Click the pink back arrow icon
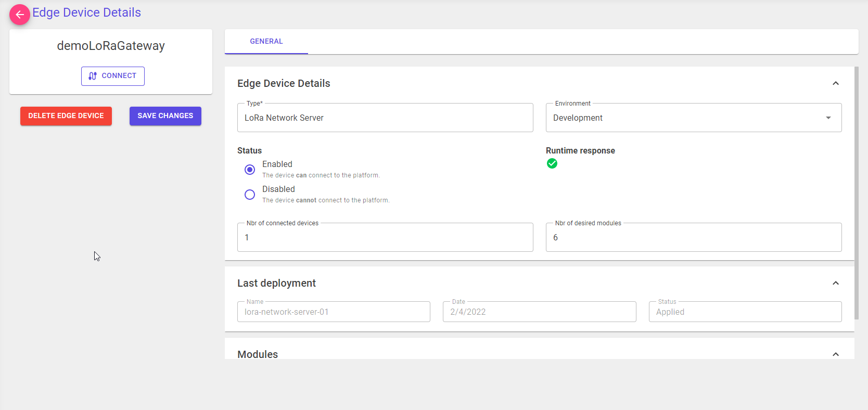 [x=19, y=15]
